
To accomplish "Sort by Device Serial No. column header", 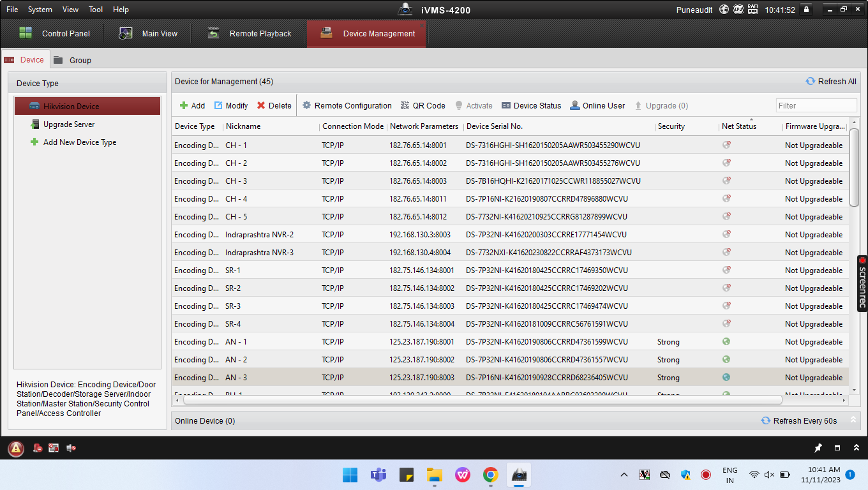I will tap(559, 126).
